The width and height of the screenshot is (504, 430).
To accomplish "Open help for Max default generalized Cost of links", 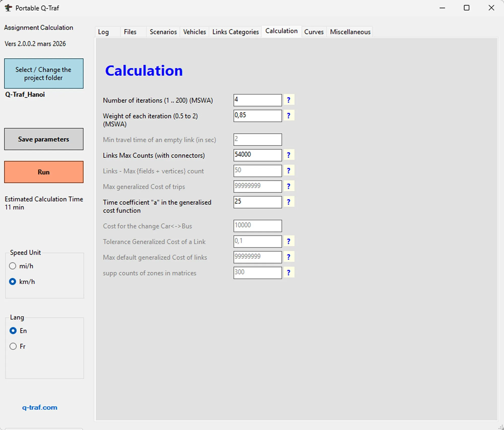I will tap(289, 257).
